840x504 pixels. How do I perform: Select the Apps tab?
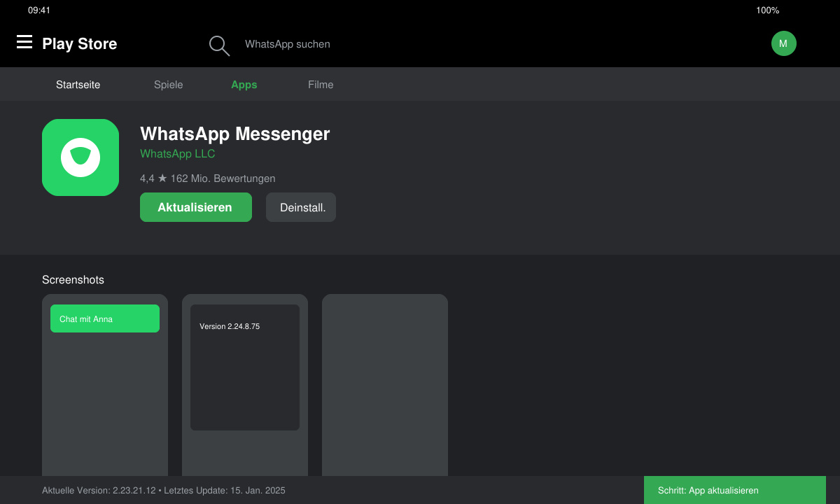(244, 85)
